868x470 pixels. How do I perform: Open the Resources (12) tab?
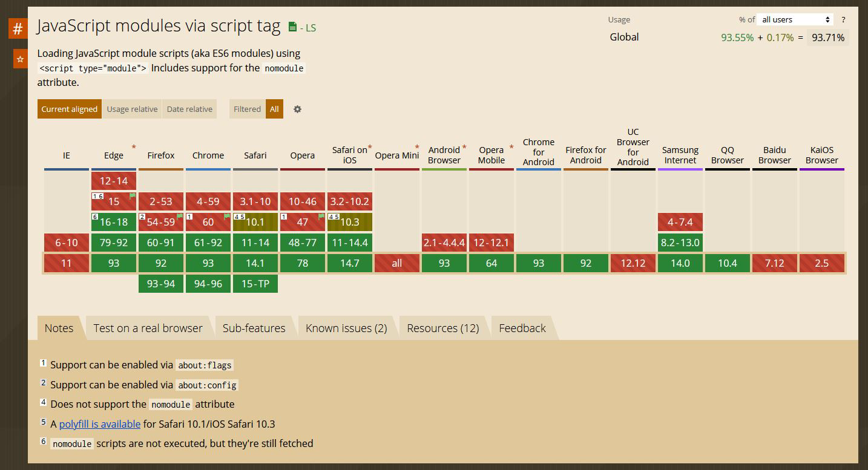(x=442, y=328)
